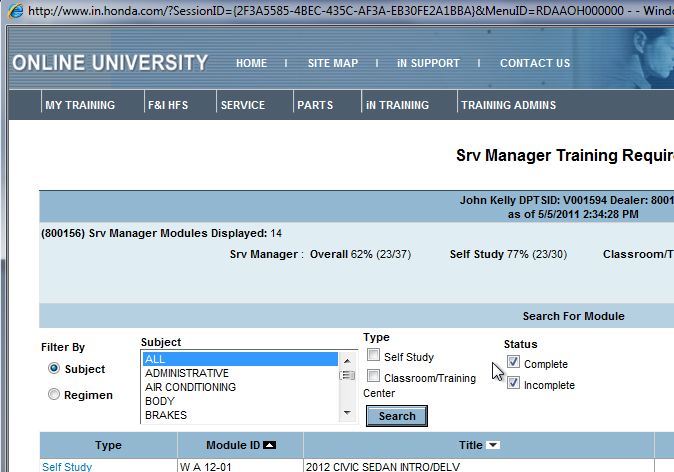Check the Classroom/Training Center checkbox
674x472 pixels.
pos(373,376)
